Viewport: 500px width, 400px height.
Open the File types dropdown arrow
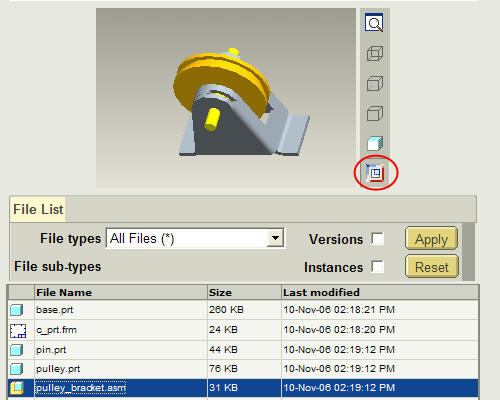click(x=275, y=238)
